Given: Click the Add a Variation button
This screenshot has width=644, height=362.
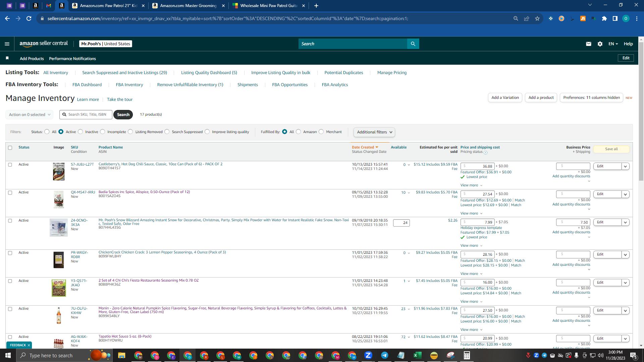Looking at the screenshot, I should 505,98.
